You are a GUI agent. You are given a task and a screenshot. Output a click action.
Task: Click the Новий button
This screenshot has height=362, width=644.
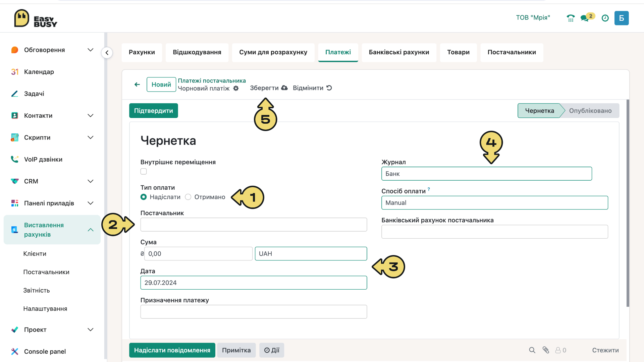[x=161, y=84]
